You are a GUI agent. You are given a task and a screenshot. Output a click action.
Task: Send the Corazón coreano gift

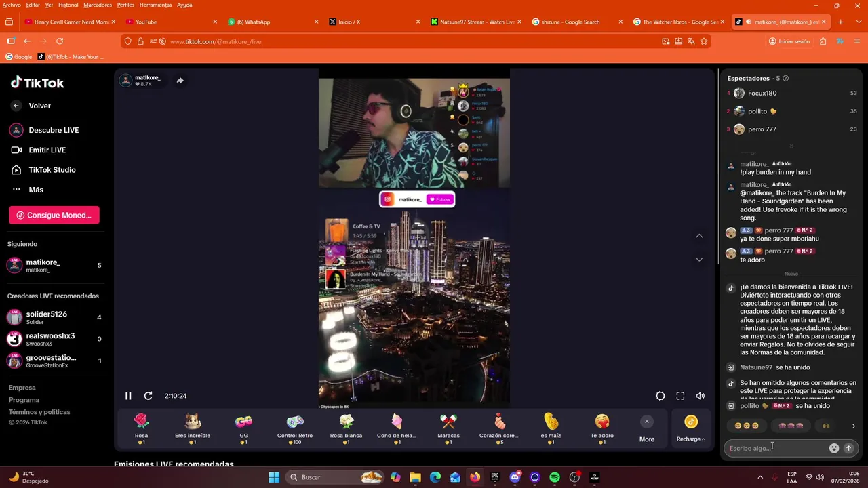click(499, 428)
